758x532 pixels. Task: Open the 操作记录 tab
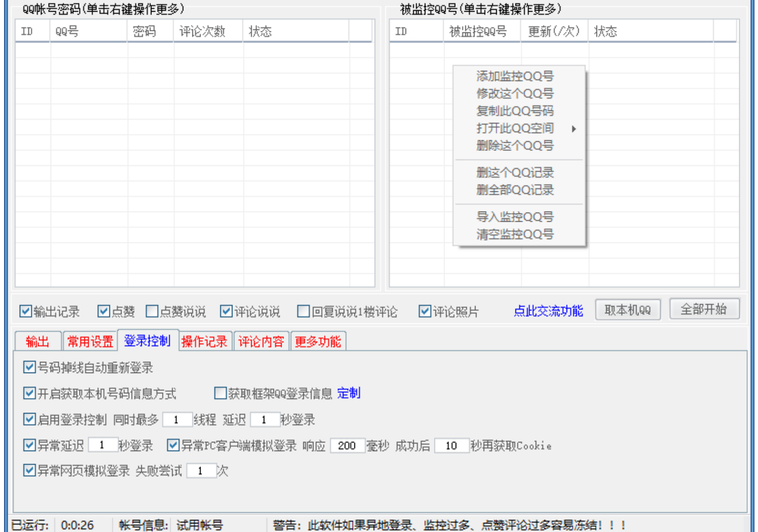(x=205, y=341)
